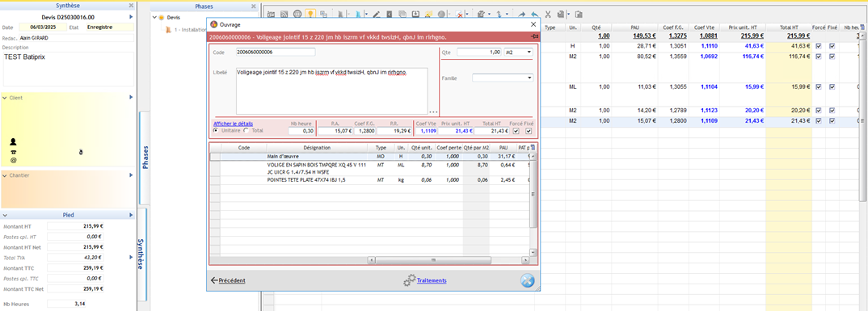Select the Unitaire radio button

pyautogui.click(x=216, y=131)
